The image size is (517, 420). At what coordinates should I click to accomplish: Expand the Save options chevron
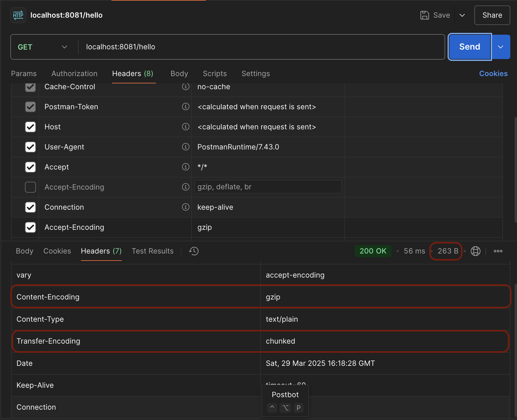pos(462,15)
